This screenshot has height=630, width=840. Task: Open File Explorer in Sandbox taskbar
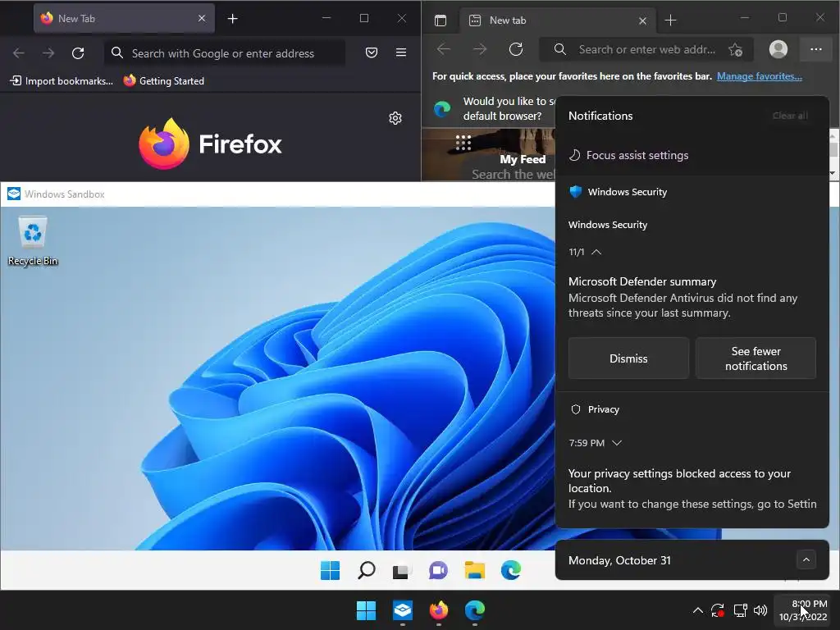(x=475, y=571)
